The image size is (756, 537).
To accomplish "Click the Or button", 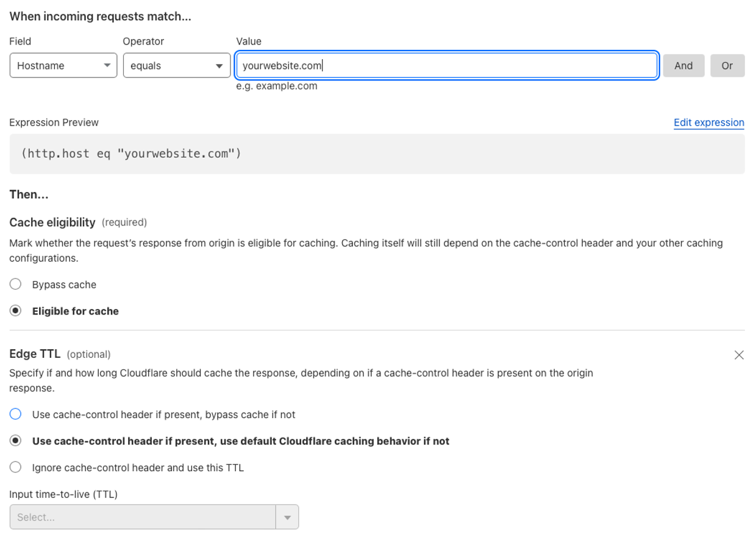I will [727, 65].
